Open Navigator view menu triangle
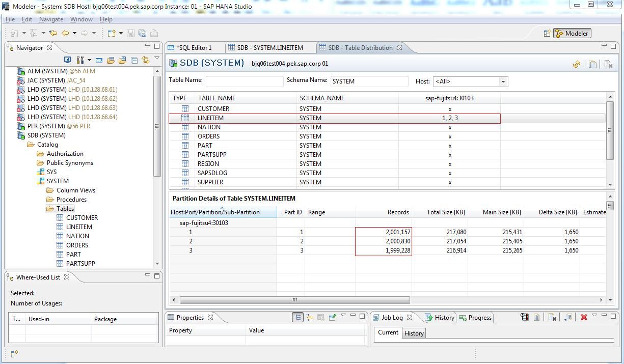The height and width of the screenshot is (364, 624). coord(157,58)
